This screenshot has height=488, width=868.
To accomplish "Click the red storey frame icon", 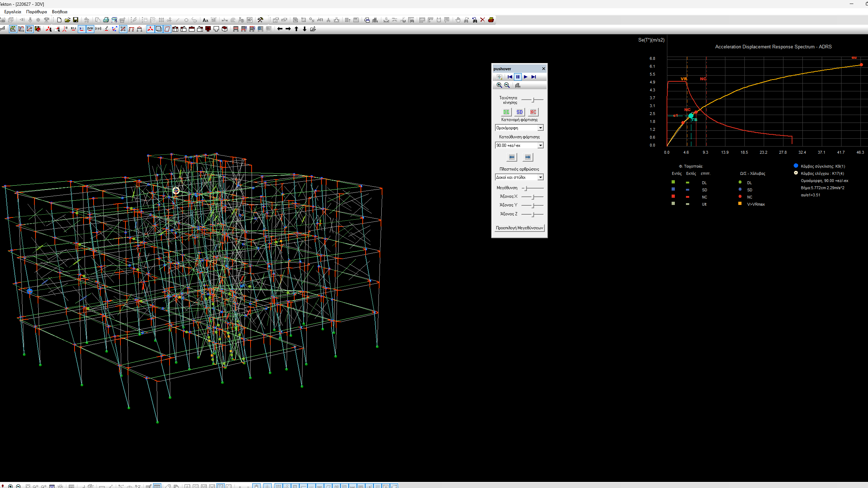I will pos(236,29).
